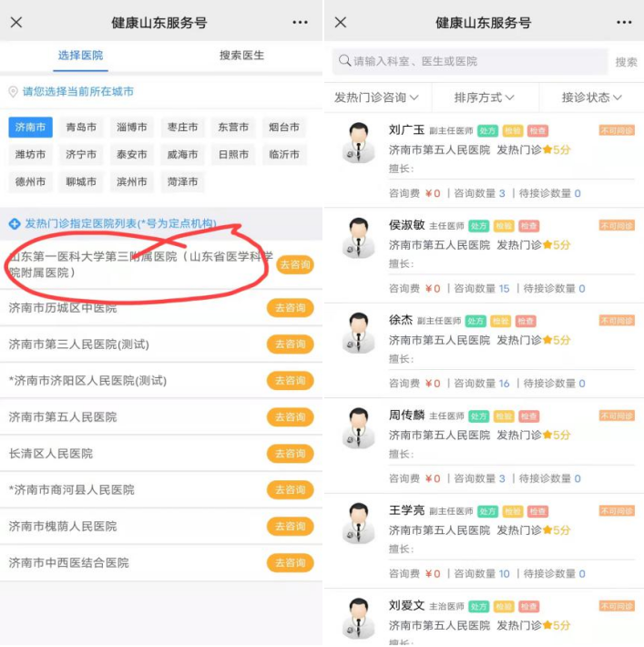Tap 去咨询 for 济南市中西医结合医院
The image size is (644, 647).
click(x=291, y=563)
